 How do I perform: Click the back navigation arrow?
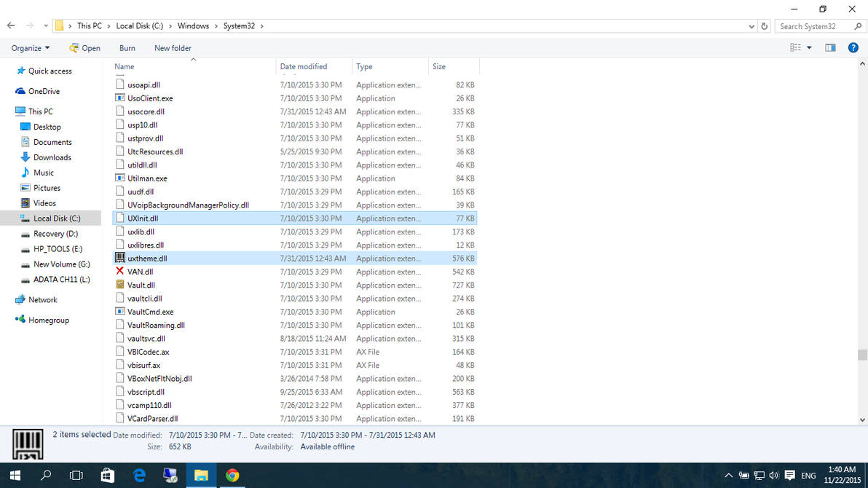tap(10, 25)
